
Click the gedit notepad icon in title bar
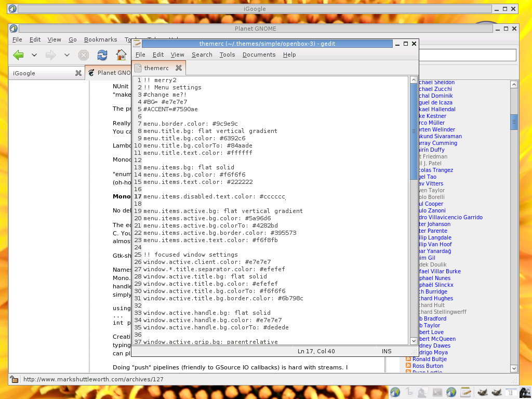(x=137, y=44)
